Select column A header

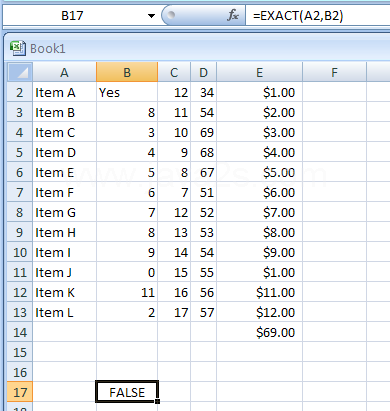[64, 72]
